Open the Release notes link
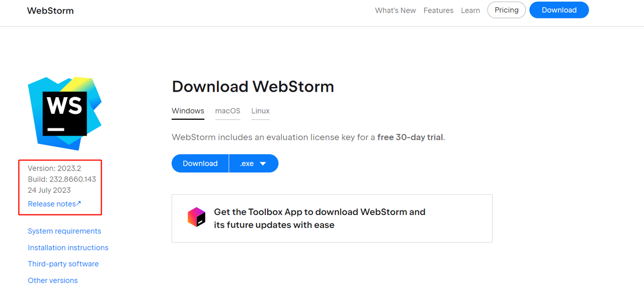The height and width of the screenshot is (300, 644). point(54,204)
